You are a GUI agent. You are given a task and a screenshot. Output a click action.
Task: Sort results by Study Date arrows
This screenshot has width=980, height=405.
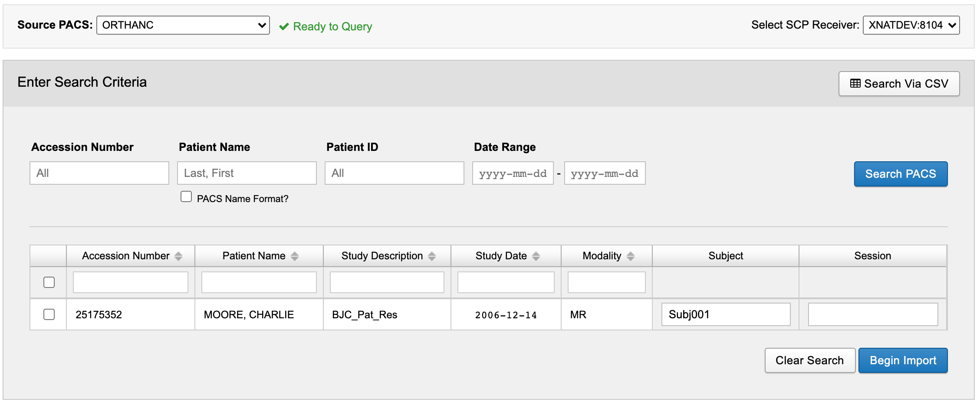pos(536,256)
